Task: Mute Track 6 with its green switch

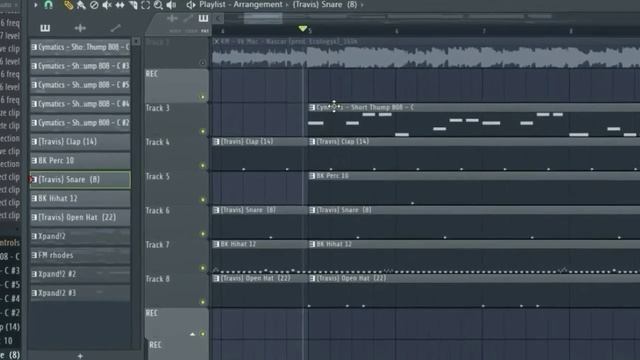Action: point(202,234)
